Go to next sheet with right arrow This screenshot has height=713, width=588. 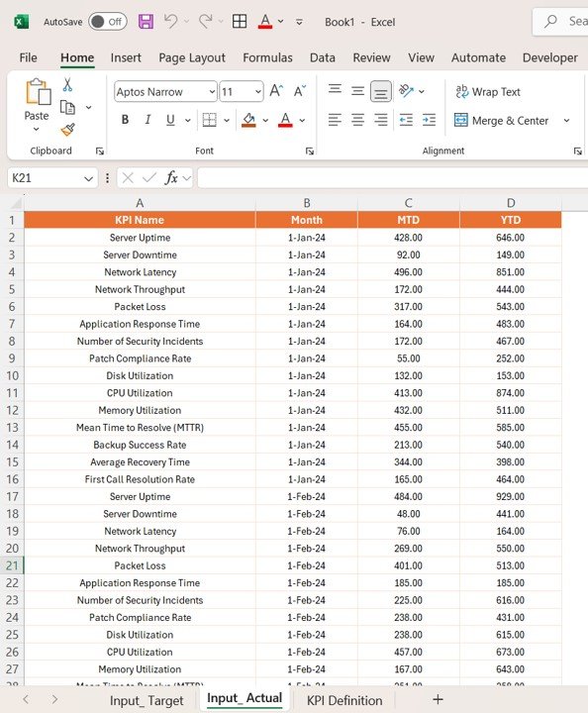[54, 699]
